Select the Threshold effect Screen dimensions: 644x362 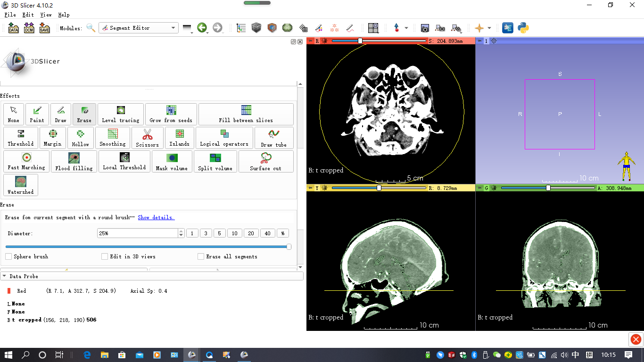tap(21, 138)
